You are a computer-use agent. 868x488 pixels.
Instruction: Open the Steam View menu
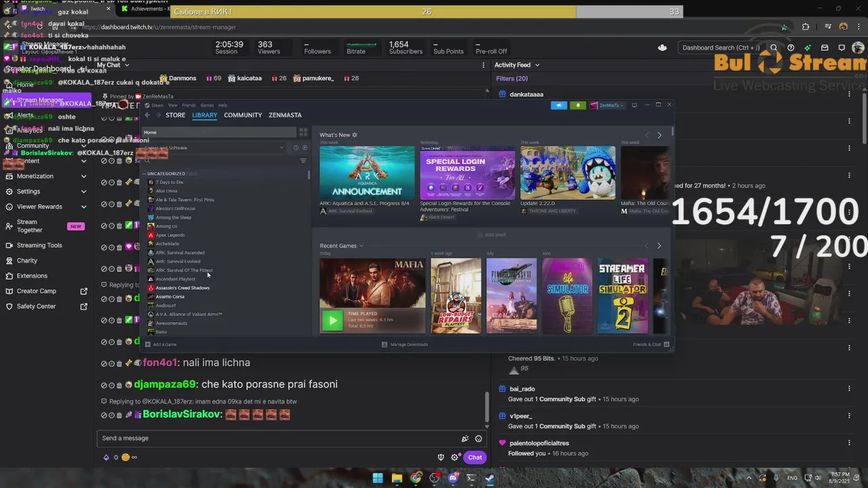point(172,105)
